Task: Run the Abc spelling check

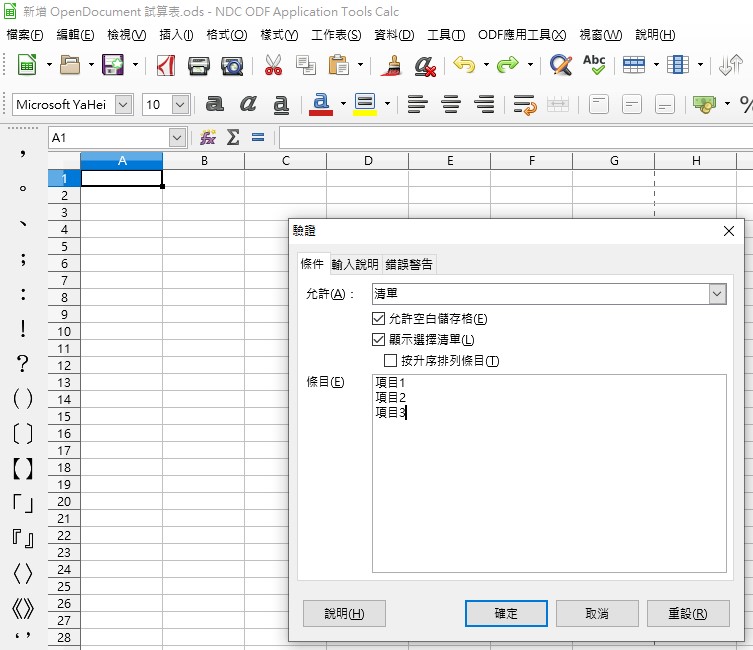Action: point(594,64)
